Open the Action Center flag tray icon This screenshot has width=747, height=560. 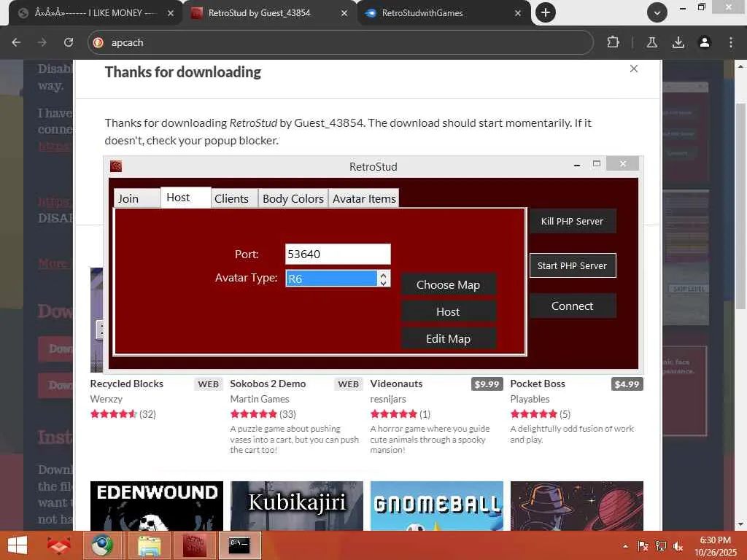(643, 546)
